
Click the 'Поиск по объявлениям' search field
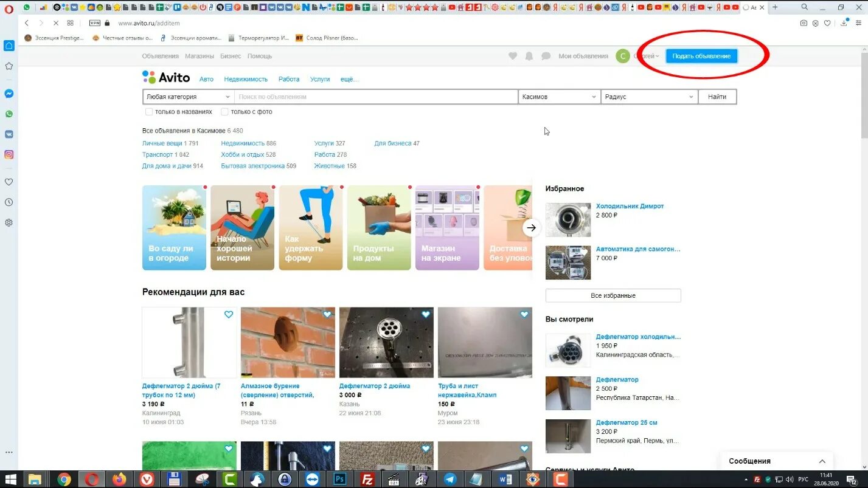pos(377,97)
